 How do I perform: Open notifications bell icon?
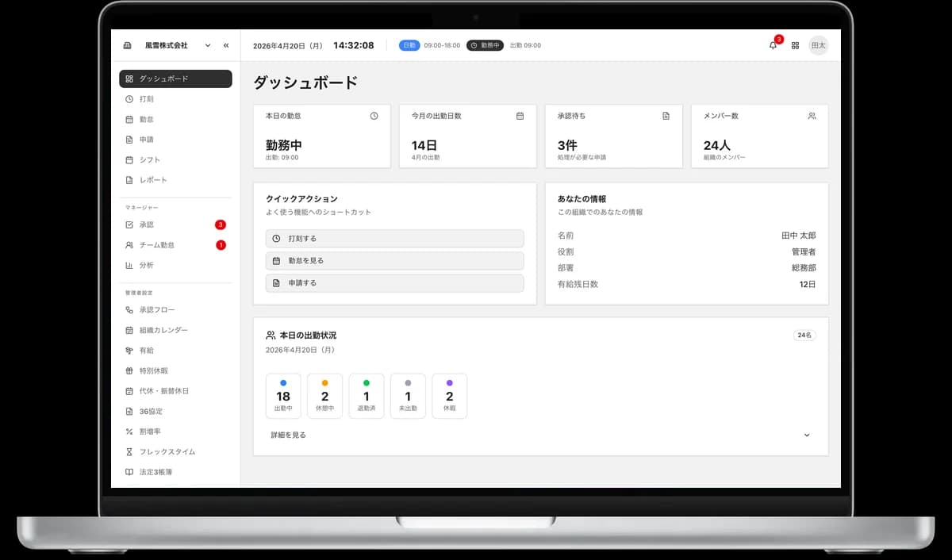(773, 45)
